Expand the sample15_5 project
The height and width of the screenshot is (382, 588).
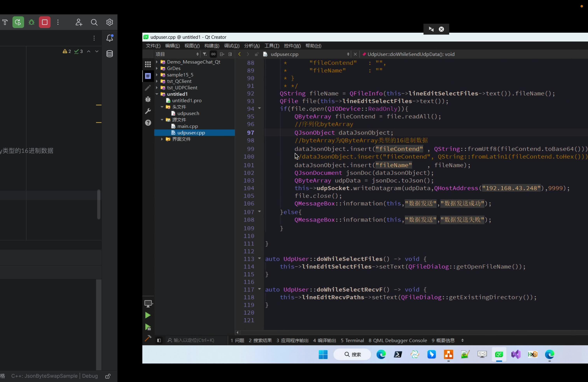point(157,75)
